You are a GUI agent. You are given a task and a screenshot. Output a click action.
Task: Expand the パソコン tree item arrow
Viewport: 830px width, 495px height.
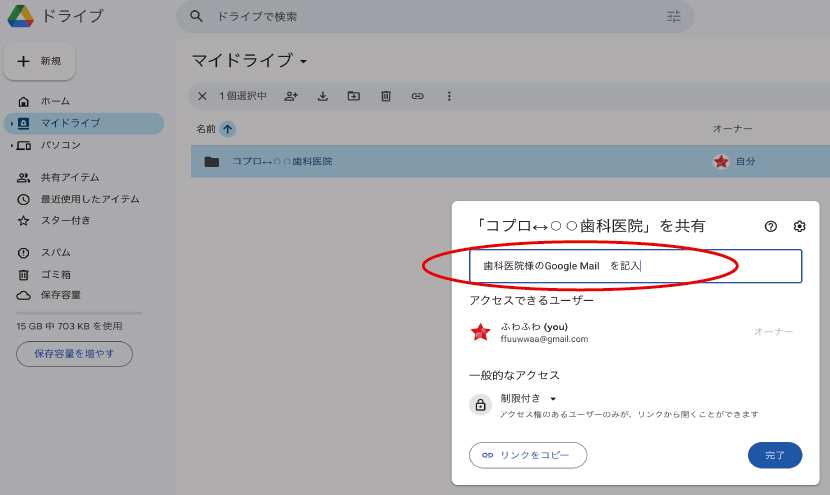pos(11,145)
